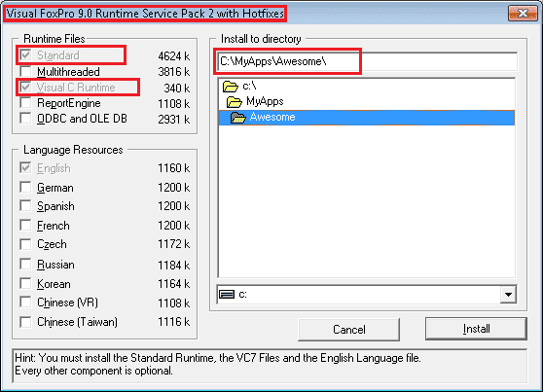Click the Install to directory label

pos(261,39)
